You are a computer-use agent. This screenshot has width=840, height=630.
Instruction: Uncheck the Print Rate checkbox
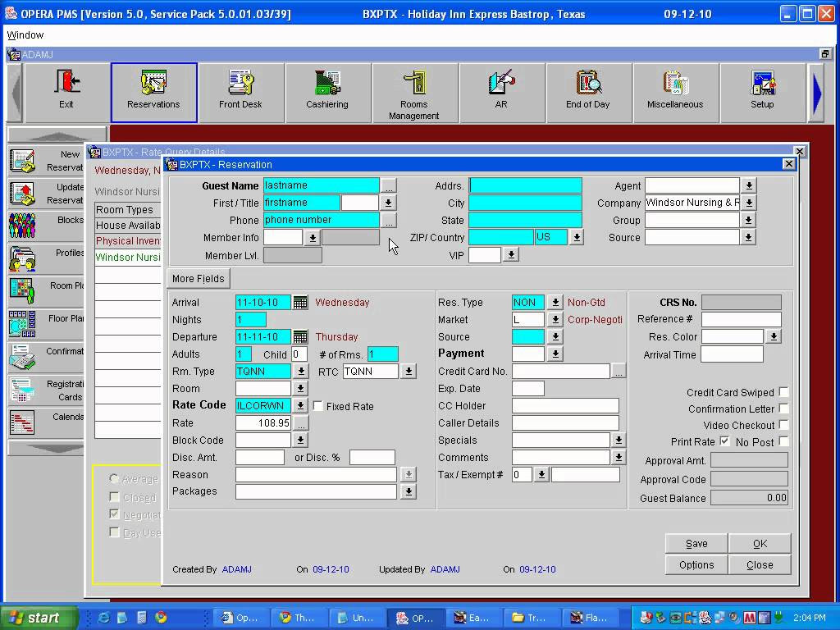[724, 441]
